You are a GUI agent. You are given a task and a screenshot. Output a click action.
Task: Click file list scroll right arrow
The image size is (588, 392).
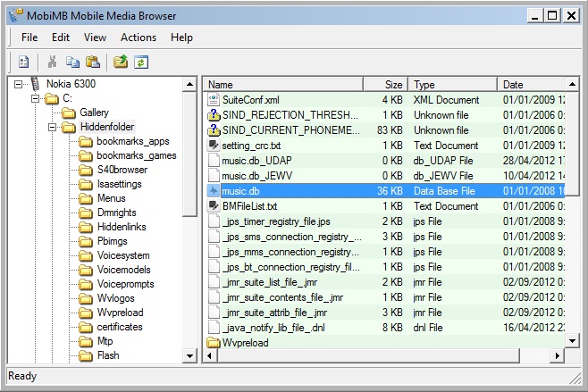[x=558, y=355]
